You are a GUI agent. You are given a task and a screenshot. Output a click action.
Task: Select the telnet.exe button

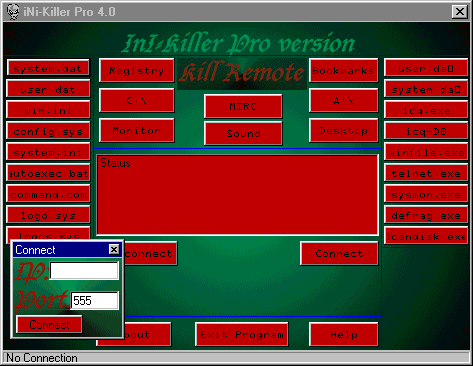426,173
